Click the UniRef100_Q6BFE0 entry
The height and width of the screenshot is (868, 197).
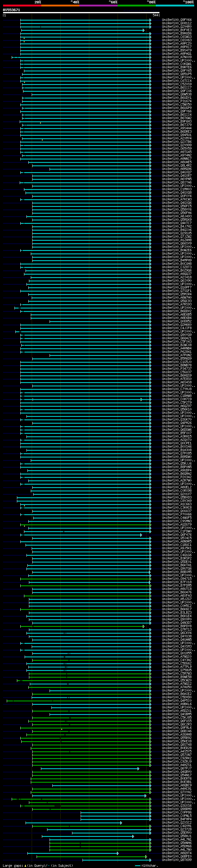(177, 857)
